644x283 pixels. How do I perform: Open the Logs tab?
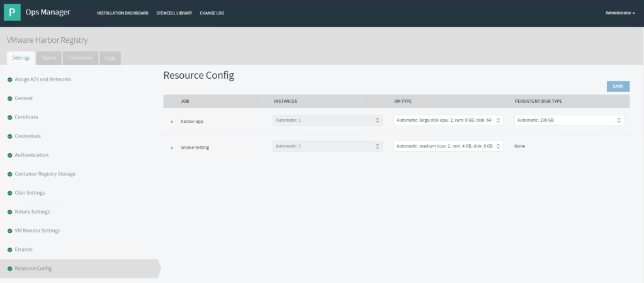[110, 58]
